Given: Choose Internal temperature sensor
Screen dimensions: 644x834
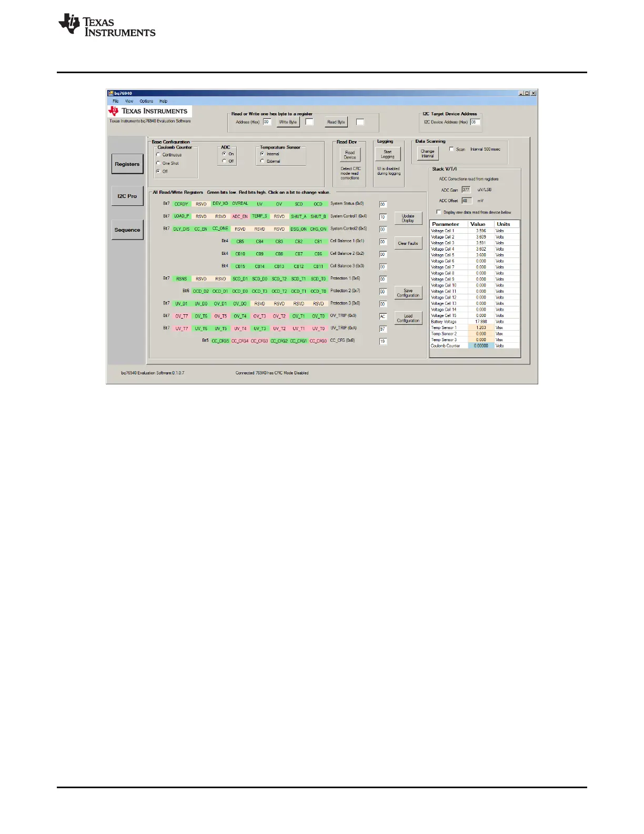Looking at the screenshot, I should coord(262,154).
